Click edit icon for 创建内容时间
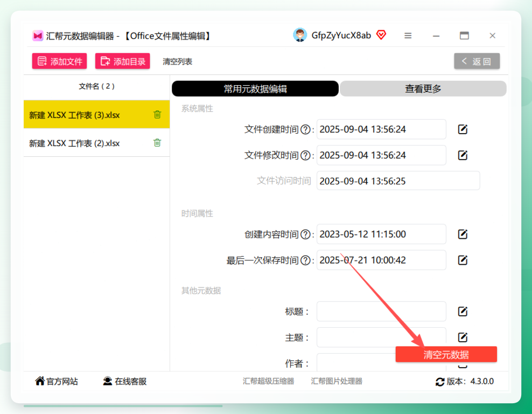Image resolution: width=532 pixels, height=414 pixels. click(x=463, y=234)
